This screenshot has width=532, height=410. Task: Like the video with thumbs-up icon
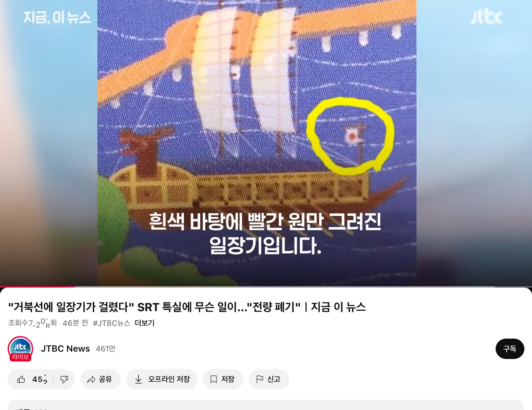pyautogui.click(x=21, y=379)
